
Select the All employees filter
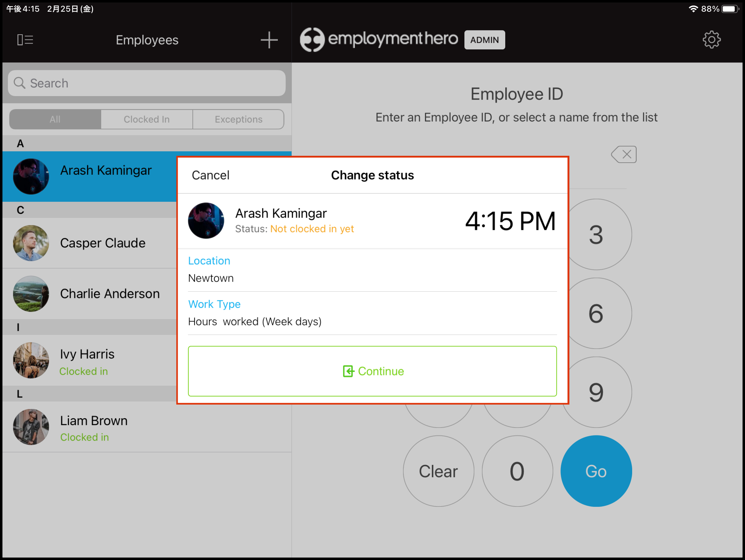(x=55, y=119)
